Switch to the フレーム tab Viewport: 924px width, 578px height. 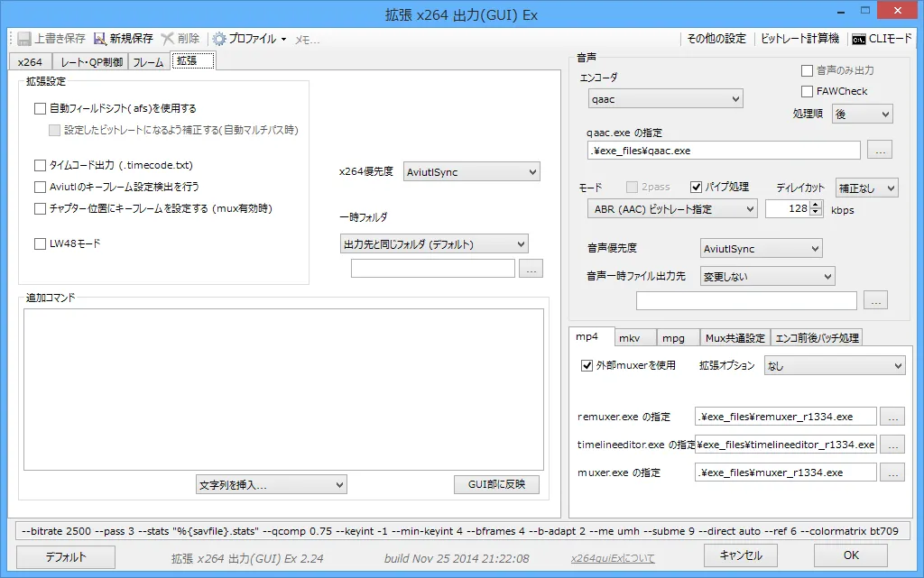147,62
